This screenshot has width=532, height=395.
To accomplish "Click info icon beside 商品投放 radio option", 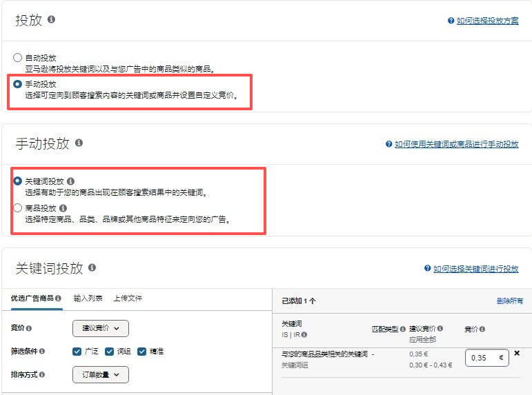I will point(63,208).
